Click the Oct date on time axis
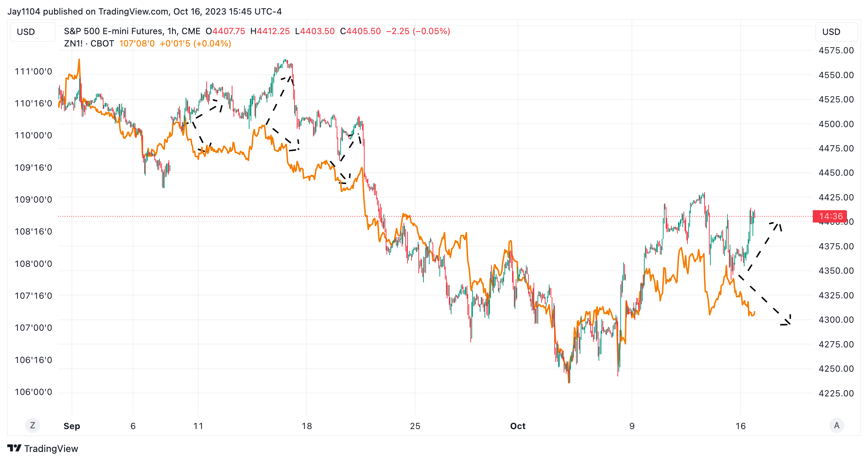 518,426
